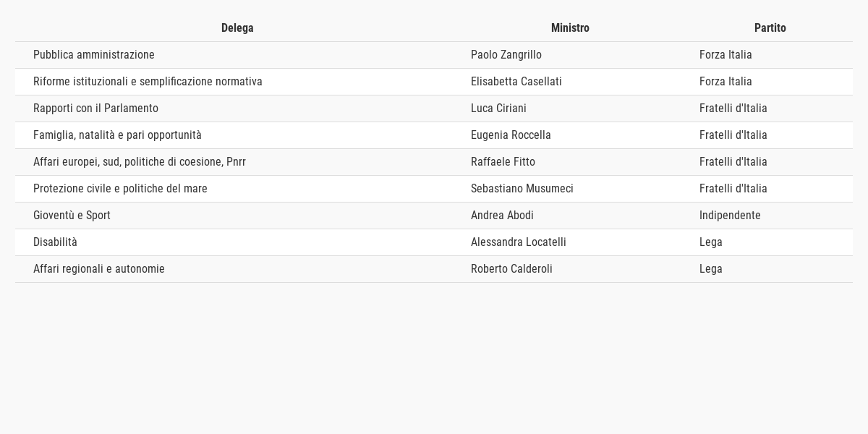Click the Partito column header
Image resolution: width=868 pixels, height=434 pixels.
click(770, 28)
